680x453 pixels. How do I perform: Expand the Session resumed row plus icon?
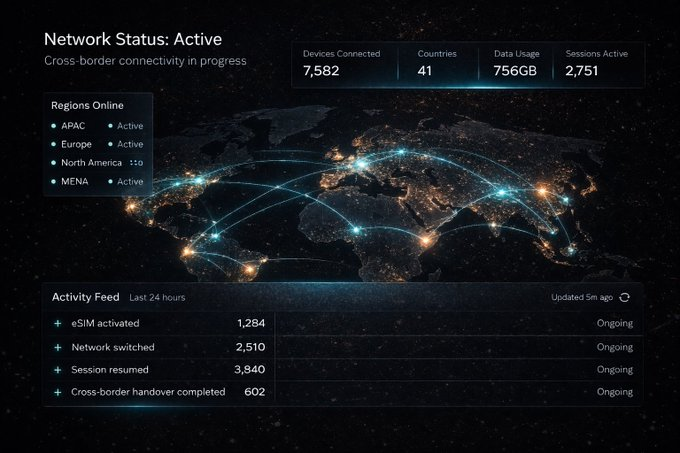[58, 370]
